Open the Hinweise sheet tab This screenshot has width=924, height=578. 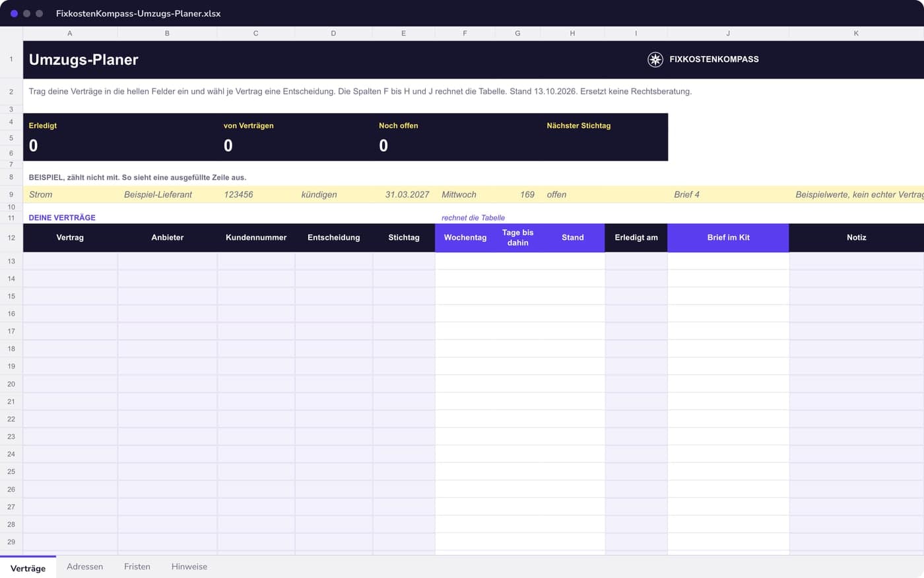(189, 567)
